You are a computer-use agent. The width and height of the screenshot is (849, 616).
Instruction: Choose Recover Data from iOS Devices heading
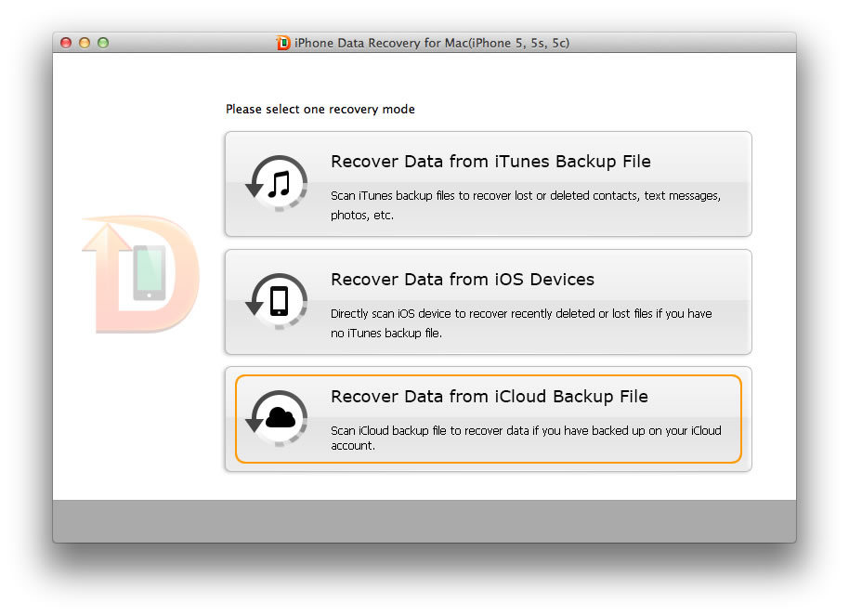(x=463, y=280)
